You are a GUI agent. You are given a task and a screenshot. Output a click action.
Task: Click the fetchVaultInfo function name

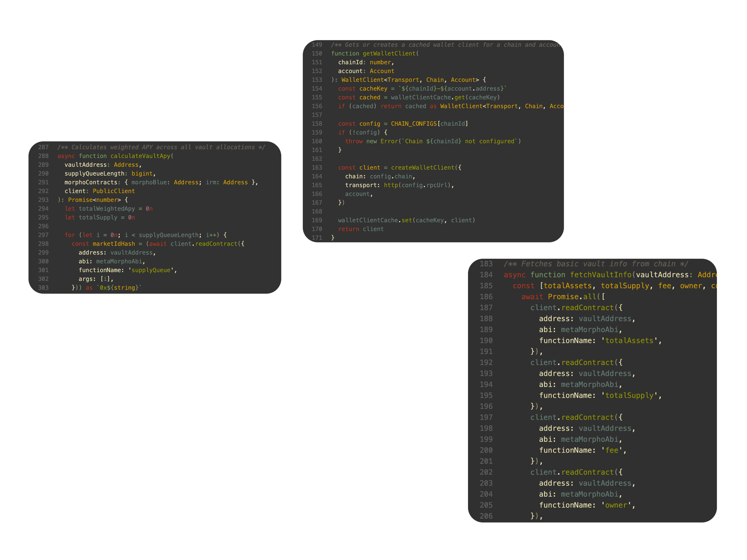(x=601, y=275)
